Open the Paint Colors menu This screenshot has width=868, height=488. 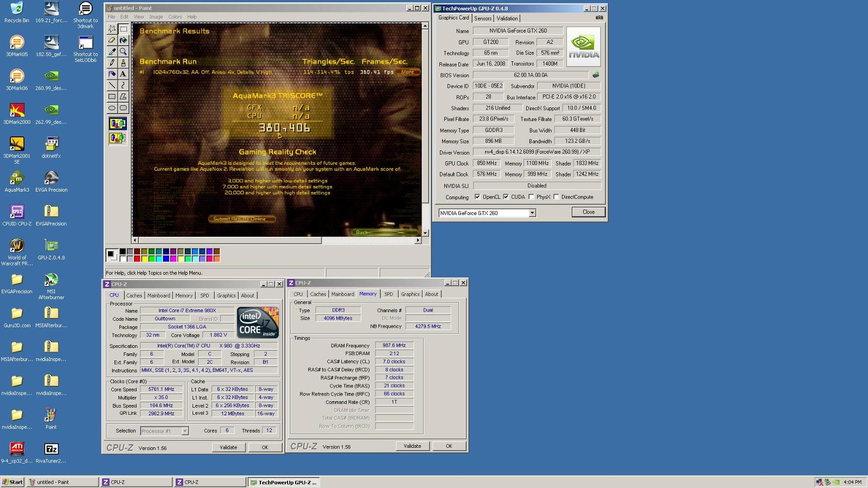point(175,17)
